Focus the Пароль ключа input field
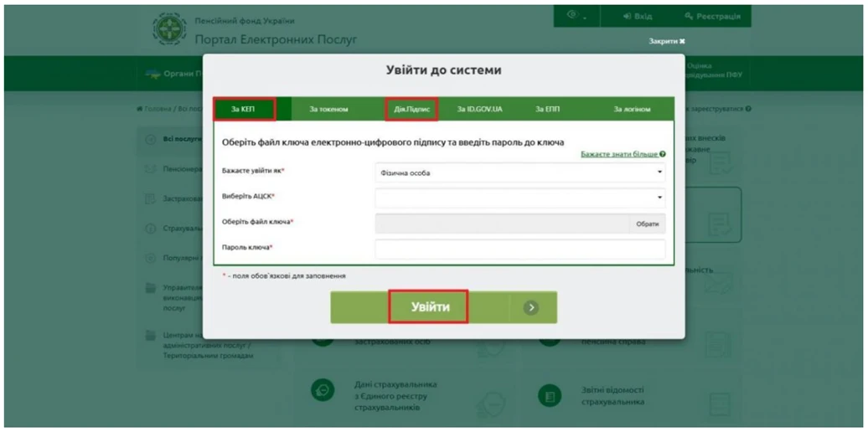868x432 pixels. coord(520,249)
